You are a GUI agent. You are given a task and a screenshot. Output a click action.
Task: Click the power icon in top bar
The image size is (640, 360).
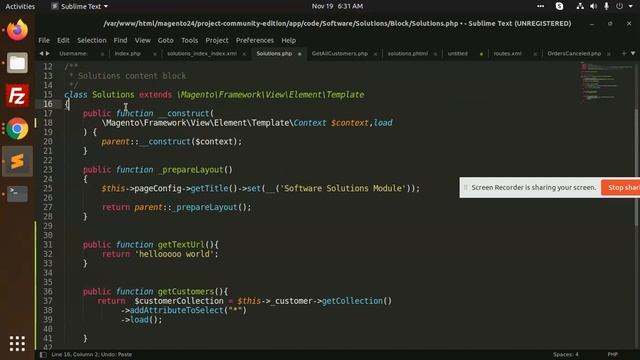(620, 6)
